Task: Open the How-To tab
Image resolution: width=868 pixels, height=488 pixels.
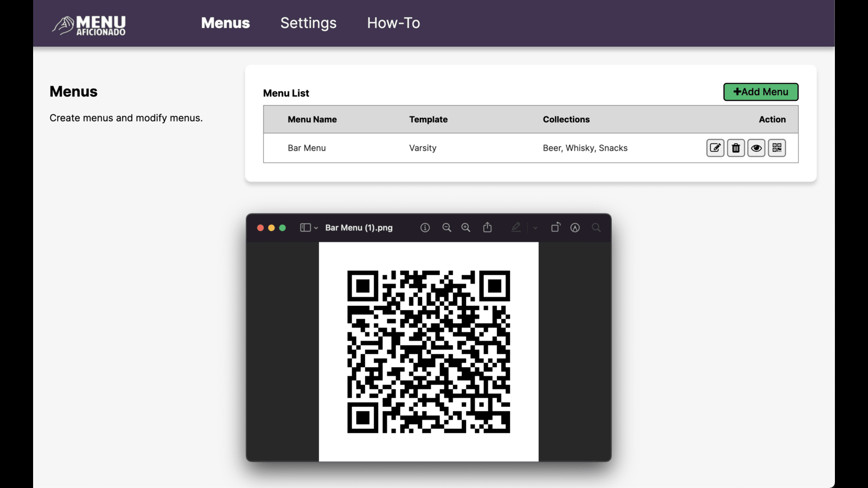Action: pyautogui.click(x=393, y=23)
